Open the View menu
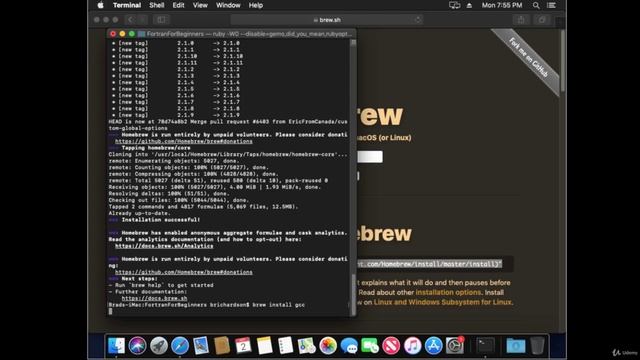 (x=200, y=5)
